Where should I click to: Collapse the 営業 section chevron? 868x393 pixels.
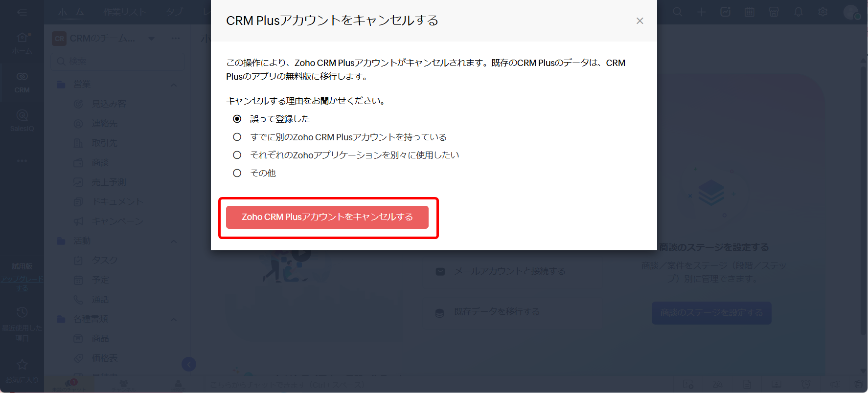pos(174,85)
